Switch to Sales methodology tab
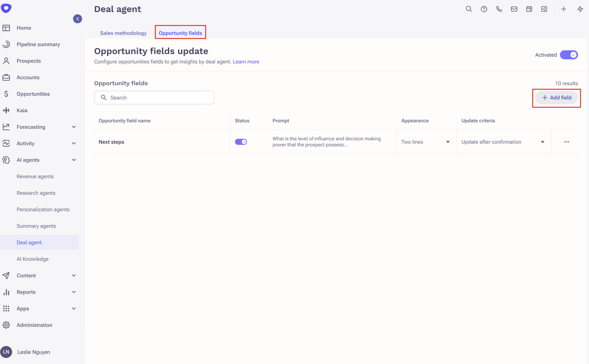This screenshot has width=589, height=364. point(123,33)
